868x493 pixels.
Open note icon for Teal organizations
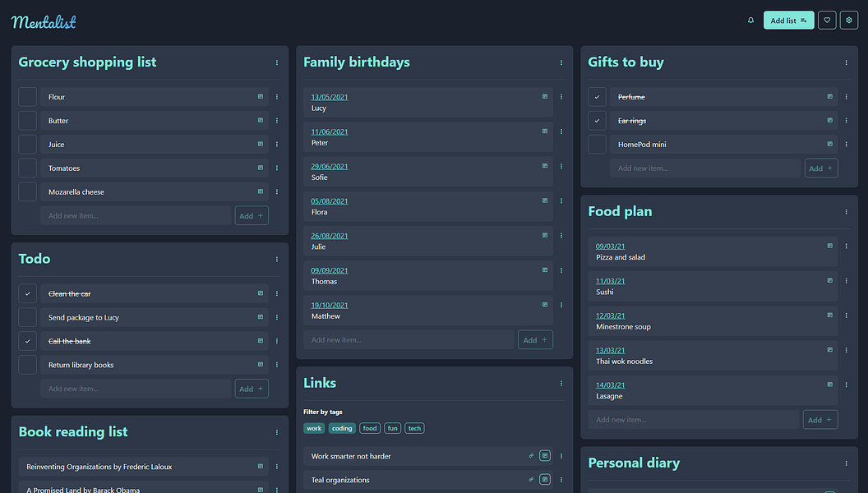545,480
